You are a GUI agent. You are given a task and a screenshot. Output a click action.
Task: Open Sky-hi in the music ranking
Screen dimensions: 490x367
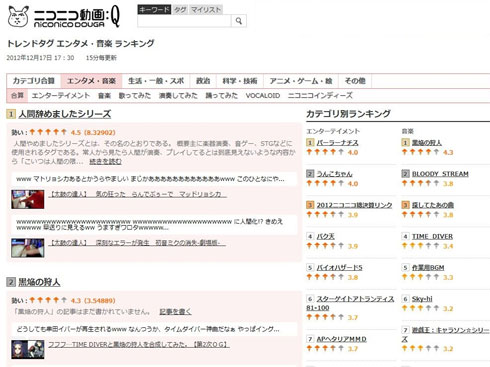click(x=422, y=299)
